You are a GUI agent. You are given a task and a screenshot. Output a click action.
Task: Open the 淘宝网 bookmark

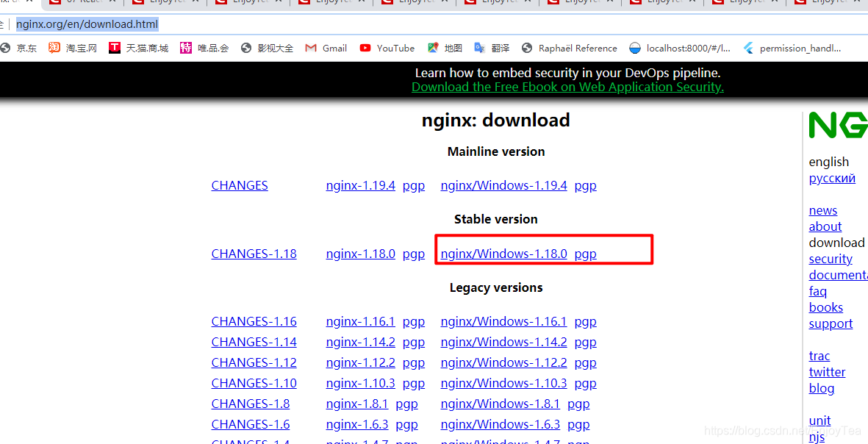73,49
